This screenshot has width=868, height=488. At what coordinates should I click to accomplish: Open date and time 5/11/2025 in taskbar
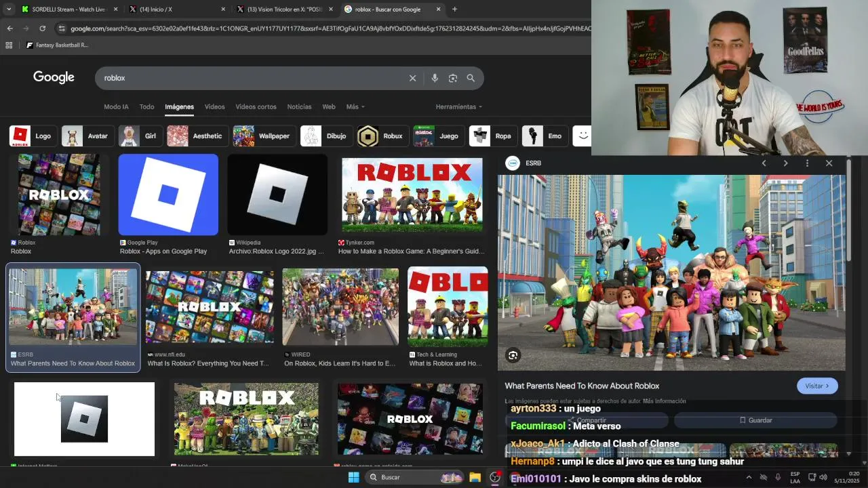point(846,477)
